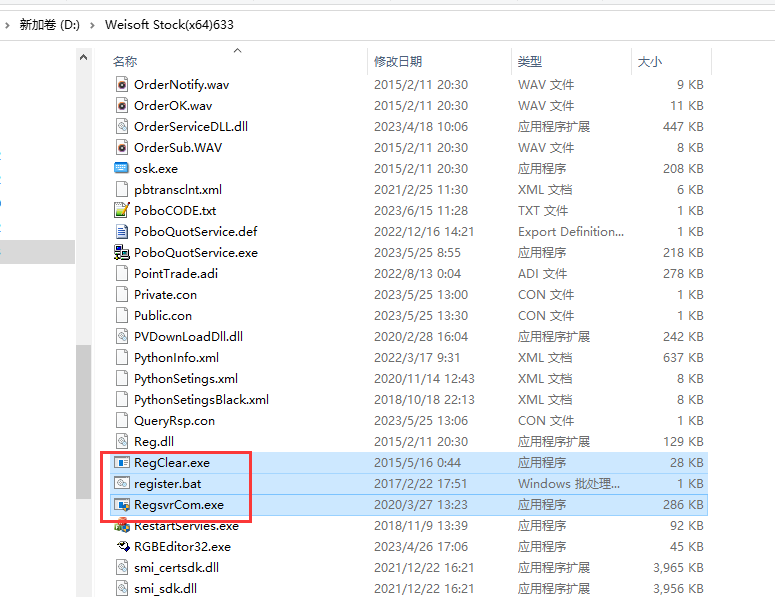The height and width of the screenshot is (597, 775).
Task: Click the PythonInfo.xml file icon
Action: click(x=122, y=358)
